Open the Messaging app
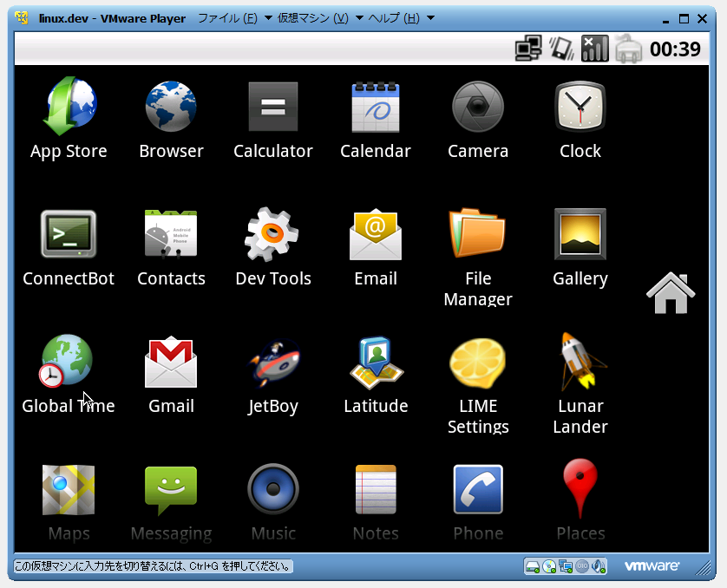727x588 pixels. 171,490
